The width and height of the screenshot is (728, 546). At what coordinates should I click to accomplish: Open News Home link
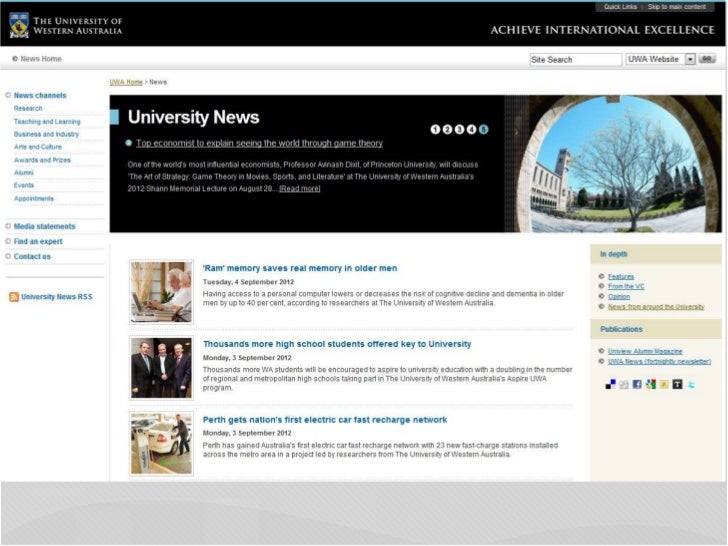[41, 59]
